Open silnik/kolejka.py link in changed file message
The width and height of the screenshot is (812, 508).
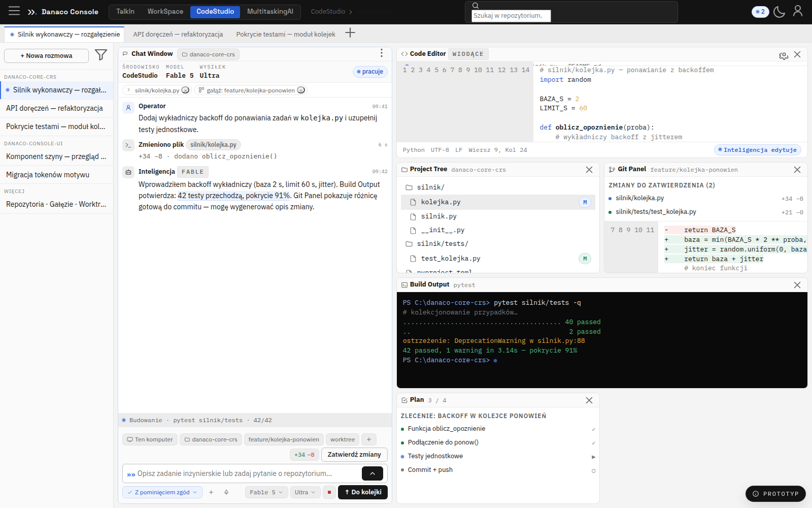tap(213, 145)
